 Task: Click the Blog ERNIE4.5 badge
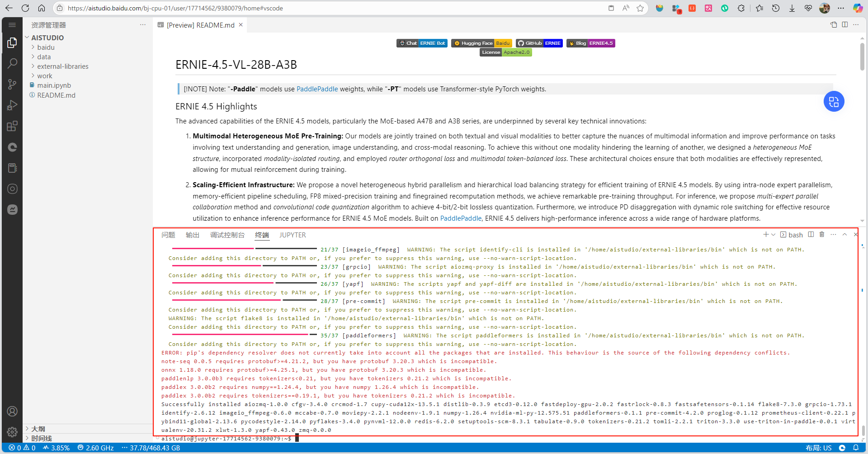591,43
